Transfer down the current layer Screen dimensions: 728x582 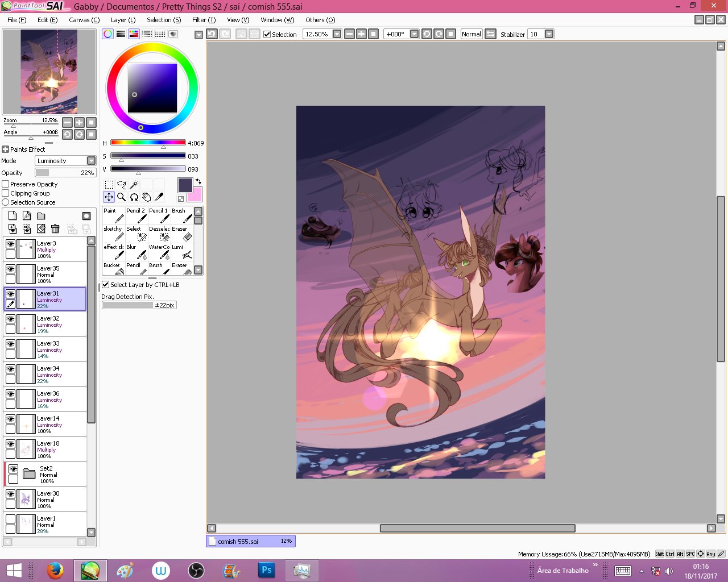13,228
